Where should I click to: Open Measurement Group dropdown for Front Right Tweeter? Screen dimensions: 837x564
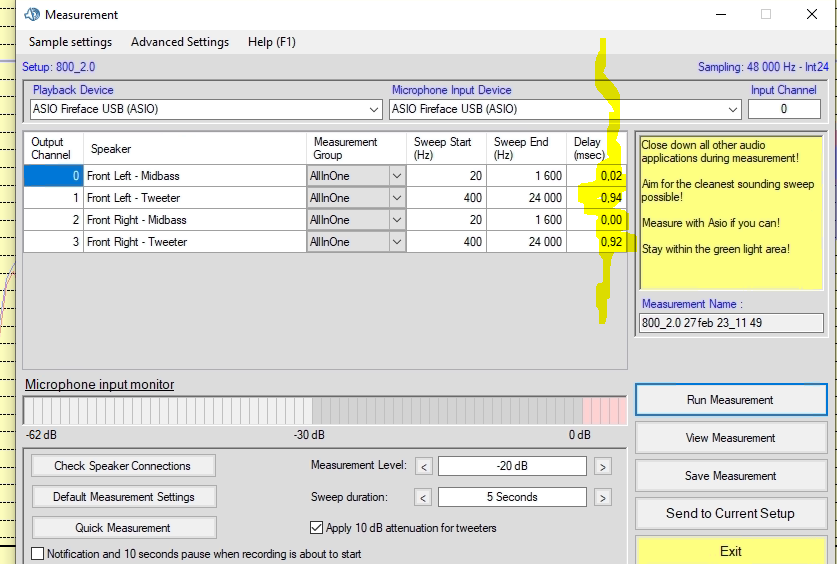[x=396, y=242]
